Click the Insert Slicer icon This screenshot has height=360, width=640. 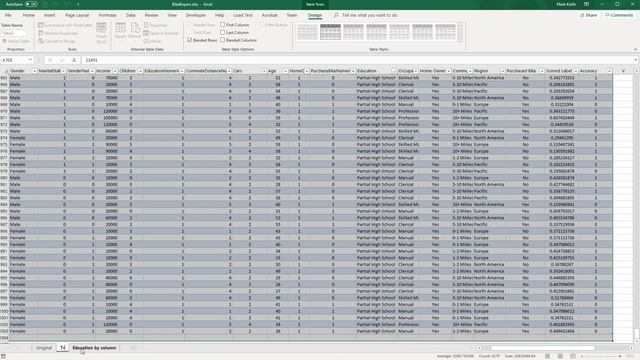tap(101, 33)
